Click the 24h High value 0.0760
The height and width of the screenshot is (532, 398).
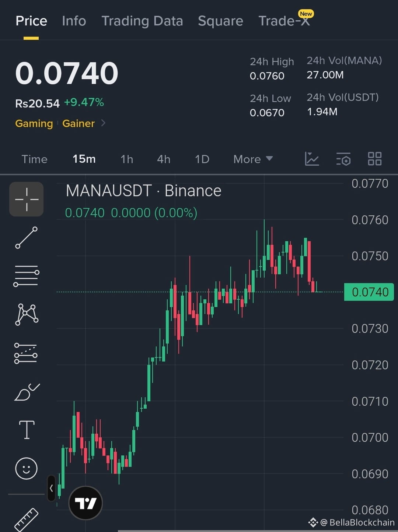pos(267,76)
